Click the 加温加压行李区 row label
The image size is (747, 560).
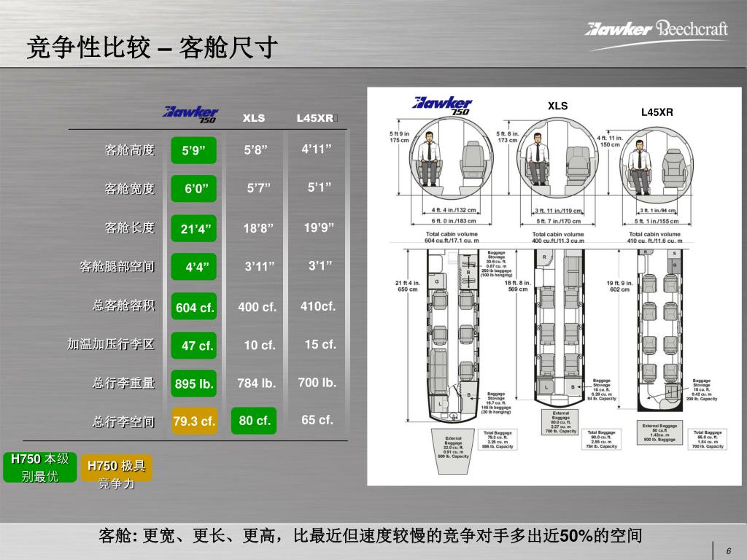111,344
